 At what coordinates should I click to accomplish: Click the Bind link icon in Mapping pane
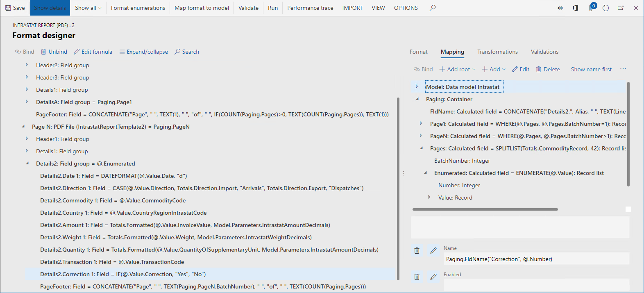tap(417, 69)
